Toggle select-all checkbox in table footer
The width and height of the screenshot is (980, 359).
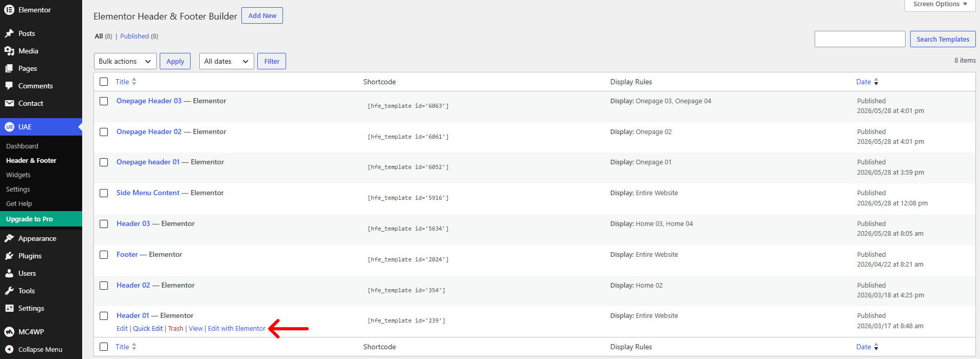[x=104, y=347]
